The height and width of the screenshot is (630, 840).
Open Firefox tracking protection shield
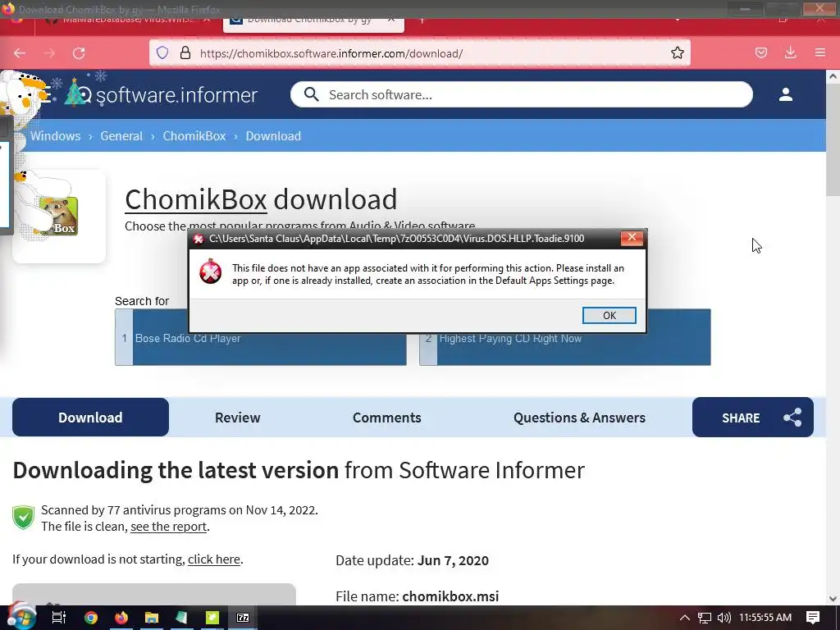[162, 52]
